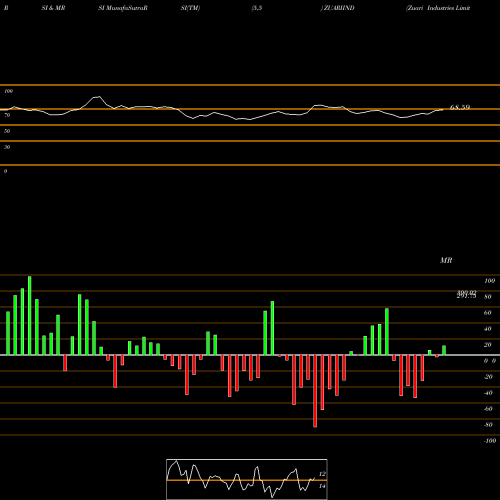Click the RSI value label 68.59
Viewport: 500px width, 500px height.
tap(460, 107)
